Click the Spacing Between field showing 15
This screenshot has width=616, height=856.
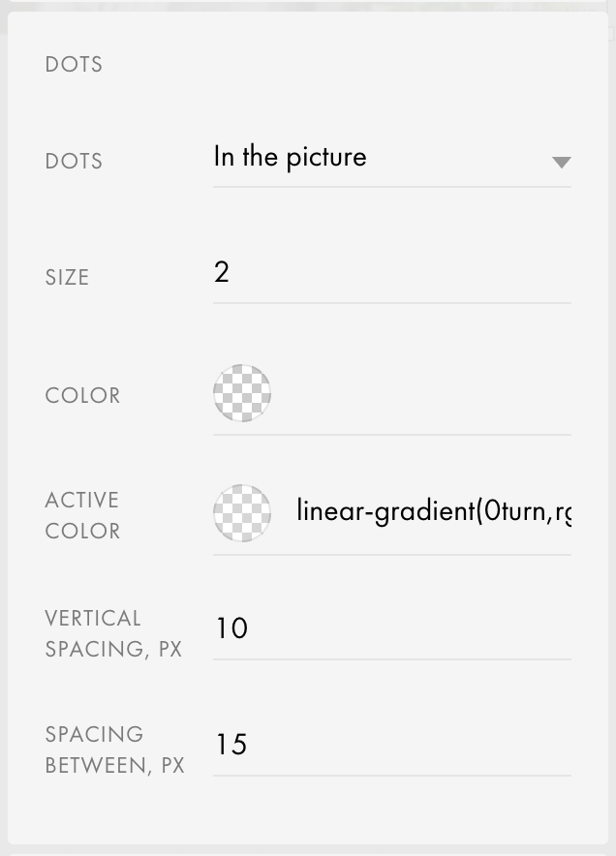click(x=391, y=744)
